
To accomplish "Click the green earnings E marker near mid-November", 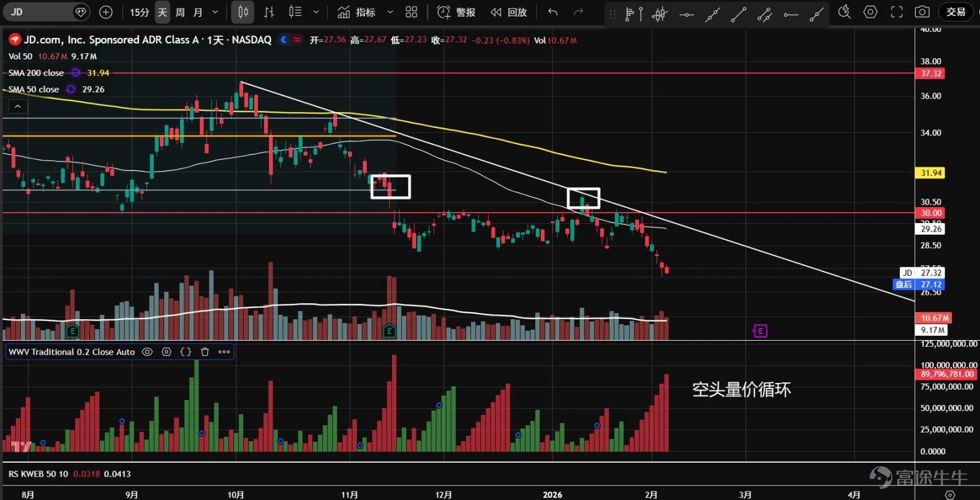I will coord(389,331).
